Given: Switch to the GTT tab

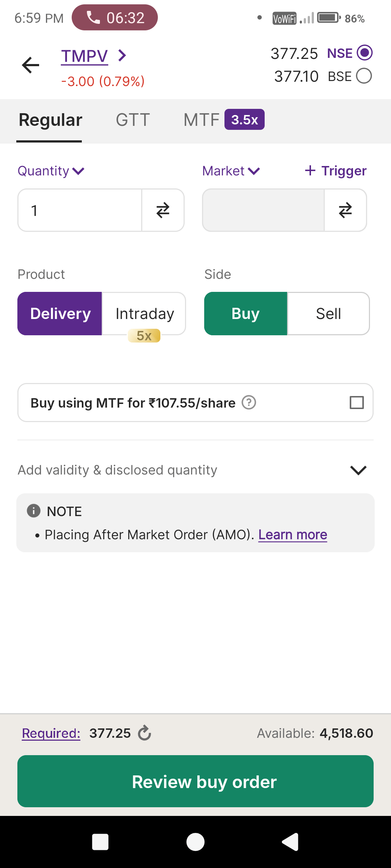Looking at the screenshot, I should [133, 120].
